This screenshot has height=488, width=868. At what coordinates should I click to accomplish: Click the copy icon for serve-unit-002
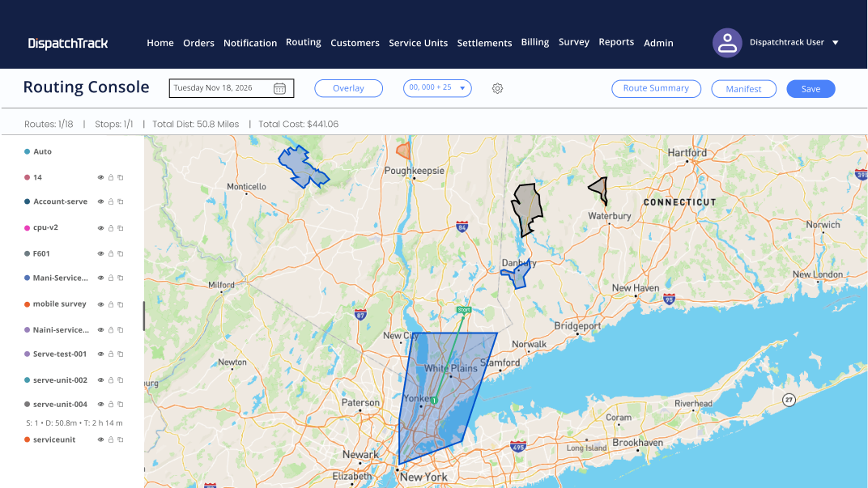tap(120, 380)
